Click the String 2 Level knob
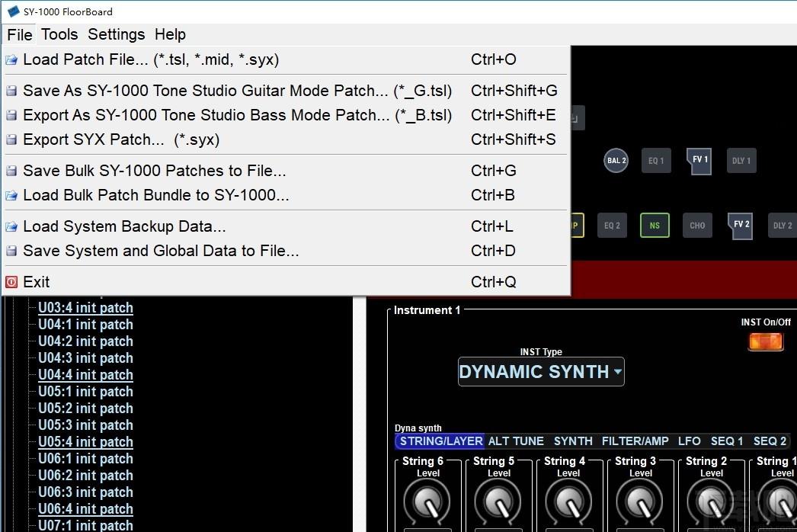This screenshot has width=797, height=532. point(711,502)
